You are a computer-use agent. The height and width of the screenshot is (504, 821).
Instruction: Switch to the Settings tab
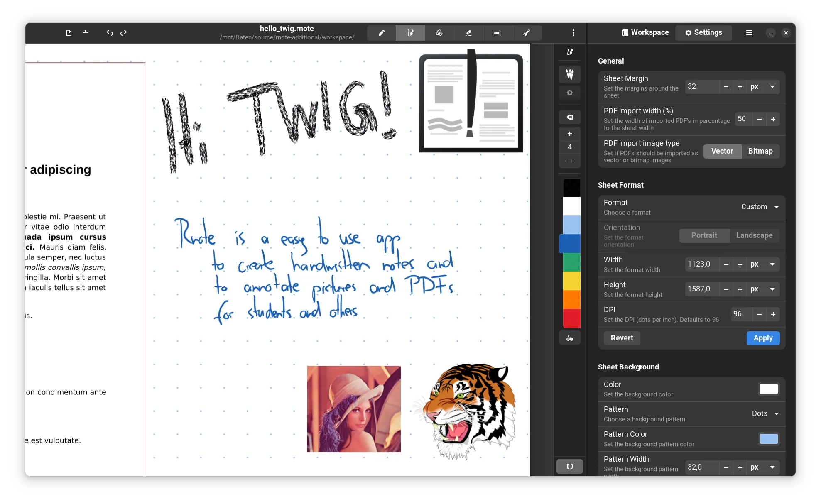703,32
